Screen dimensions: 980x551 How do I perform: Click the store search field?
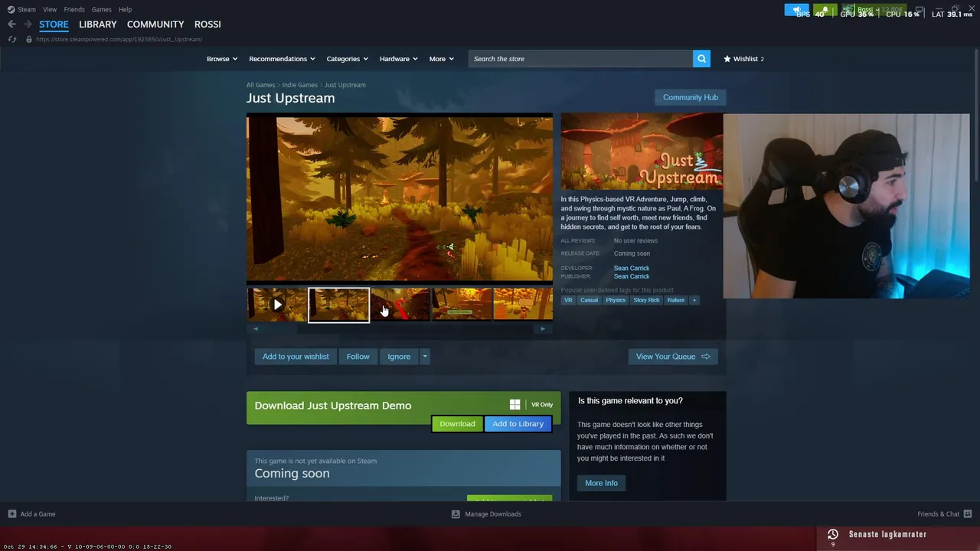[580, 59]
